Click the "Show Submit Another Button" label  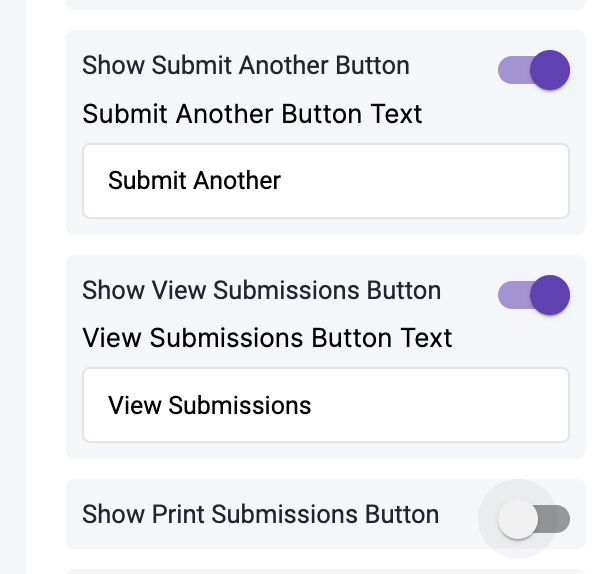click(x=246, y=66)
